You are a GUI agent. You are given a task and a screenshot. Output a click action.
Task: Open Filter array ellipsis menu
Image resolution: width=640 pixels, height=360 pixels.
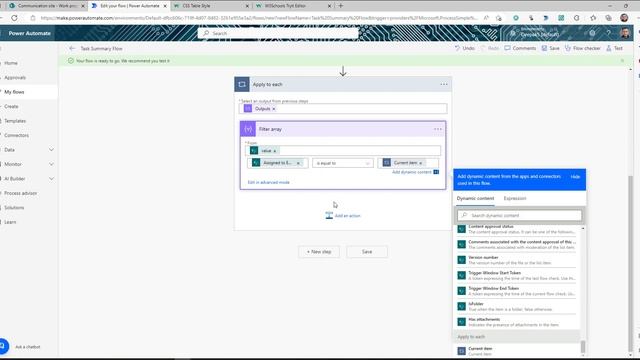click(x=438, y=129)
